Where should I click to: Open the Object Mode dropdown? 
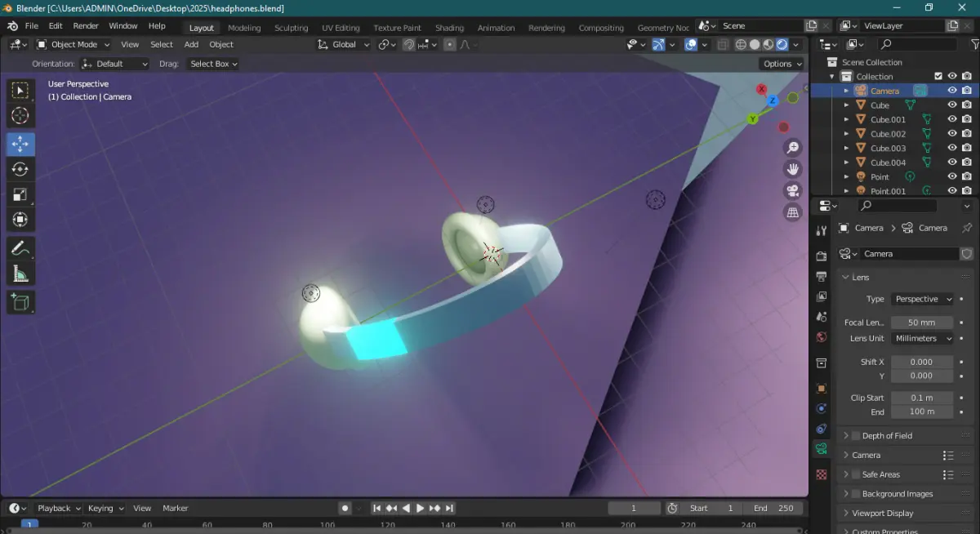click(x=74, y=45)
